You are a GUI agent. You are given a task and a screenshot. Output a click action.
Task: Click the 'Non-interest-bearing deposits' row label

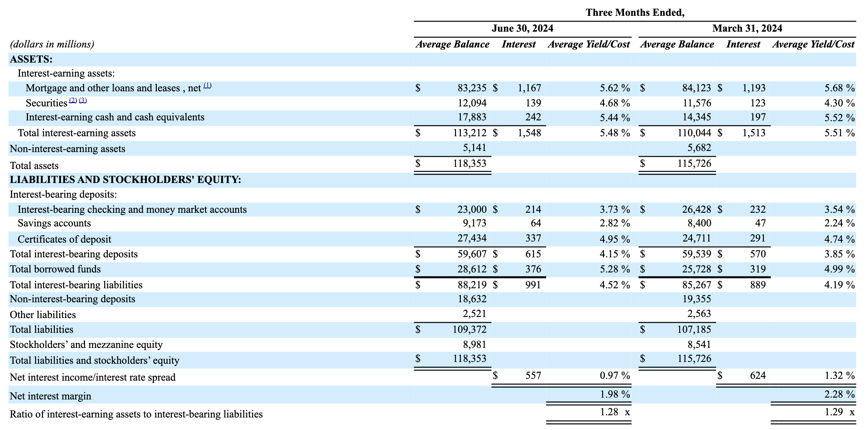point(72,299)
